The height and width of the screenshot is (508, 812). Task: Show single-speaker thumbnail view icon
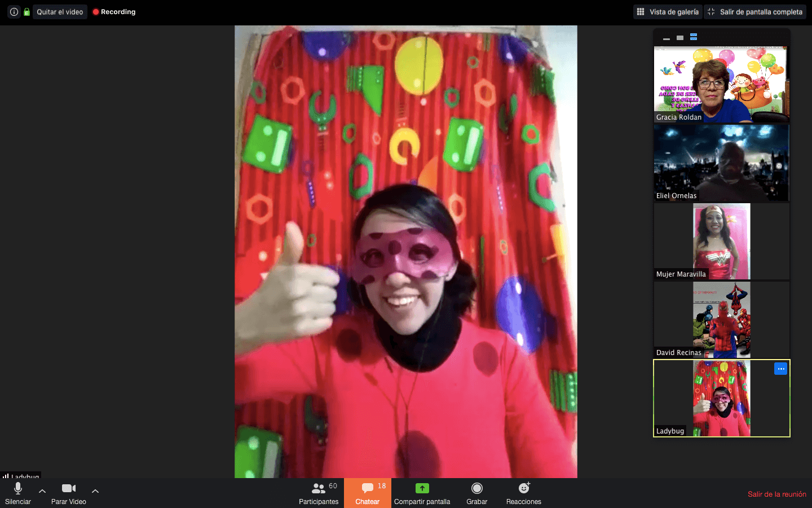[680, 38]
